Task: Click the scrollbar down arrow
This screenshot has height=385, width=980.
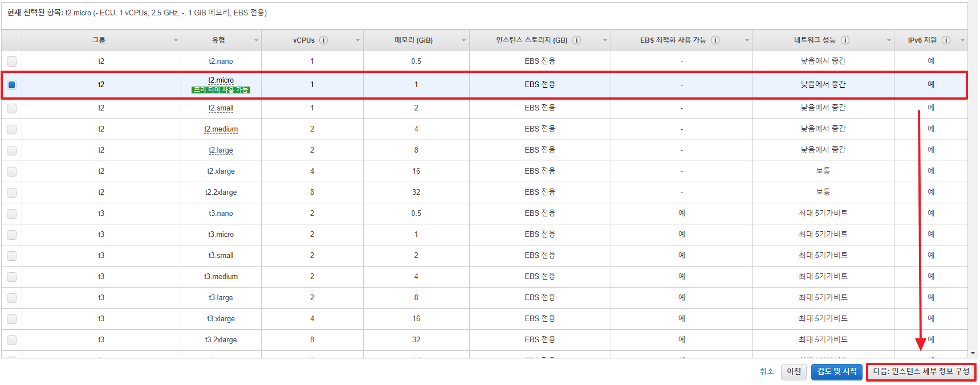Action: [973, 354]
